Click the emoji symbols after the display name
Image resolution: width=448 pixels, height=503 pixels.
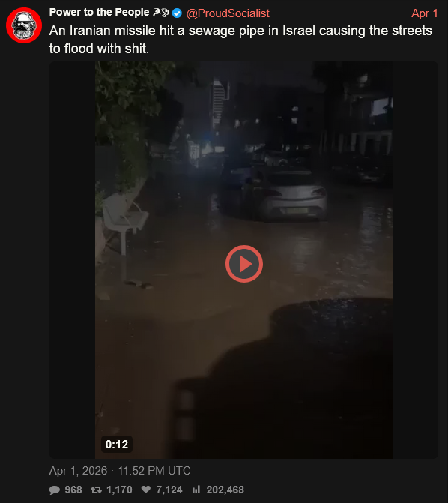click(161, 13)
